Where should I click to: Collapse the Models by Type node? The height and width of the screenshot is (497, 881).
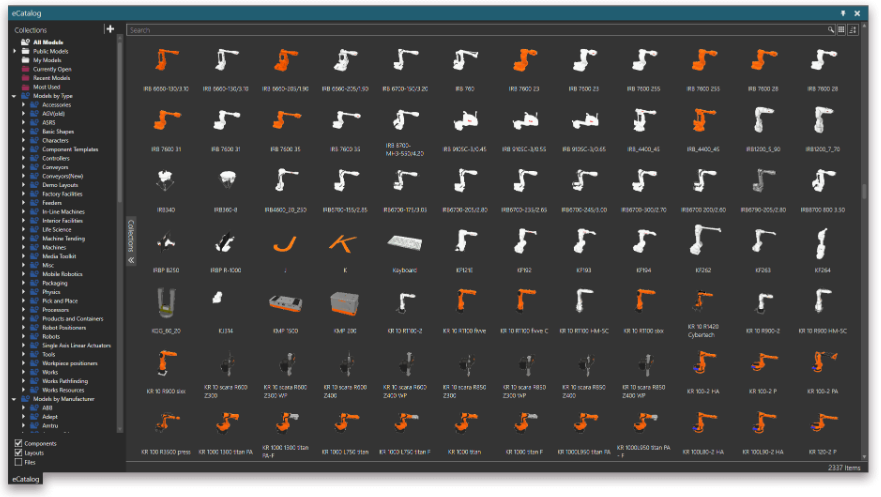14,96
